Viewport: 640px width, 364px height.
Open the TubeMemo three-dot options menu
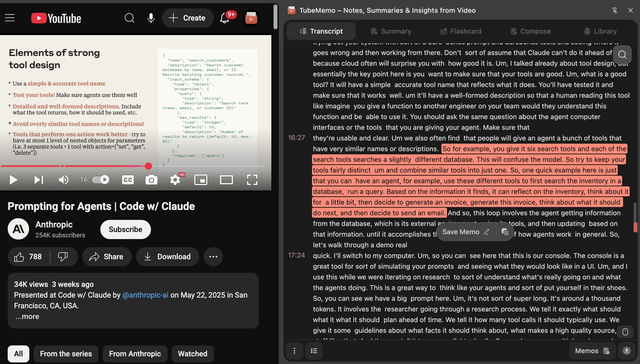click(294, 351)
